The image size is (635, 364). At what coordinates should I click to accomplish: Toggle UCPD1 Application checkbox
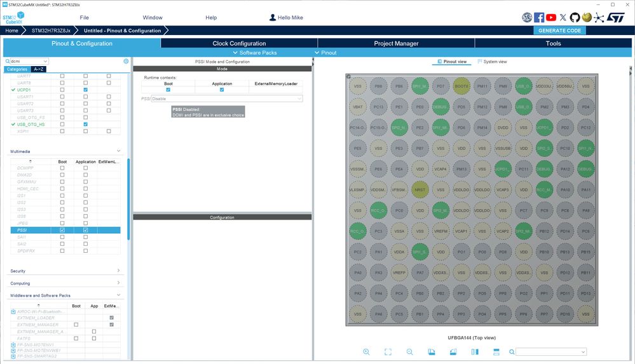(x=85, y=90)
